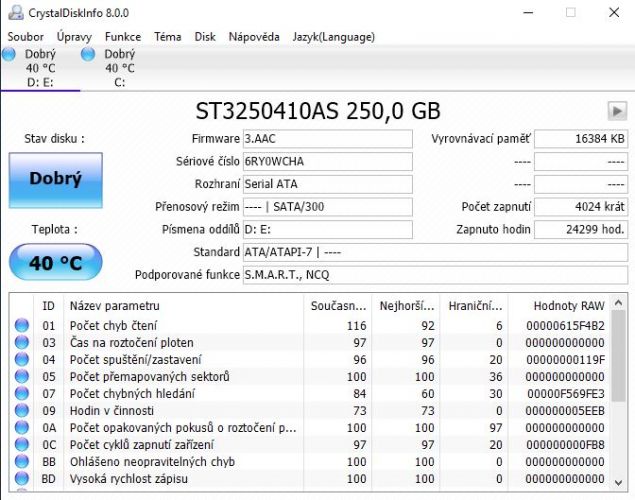The height and width of the screenshot is (500, 635).
Task: Click the status icon for attribute BB
Action: pos(22,461)
